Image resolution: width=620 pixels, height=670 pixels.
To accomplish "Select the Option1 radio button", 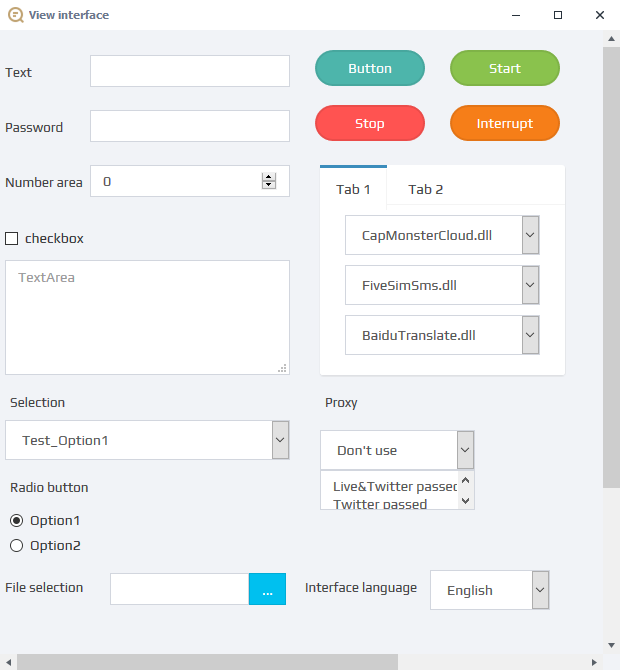I will (16, 521).
